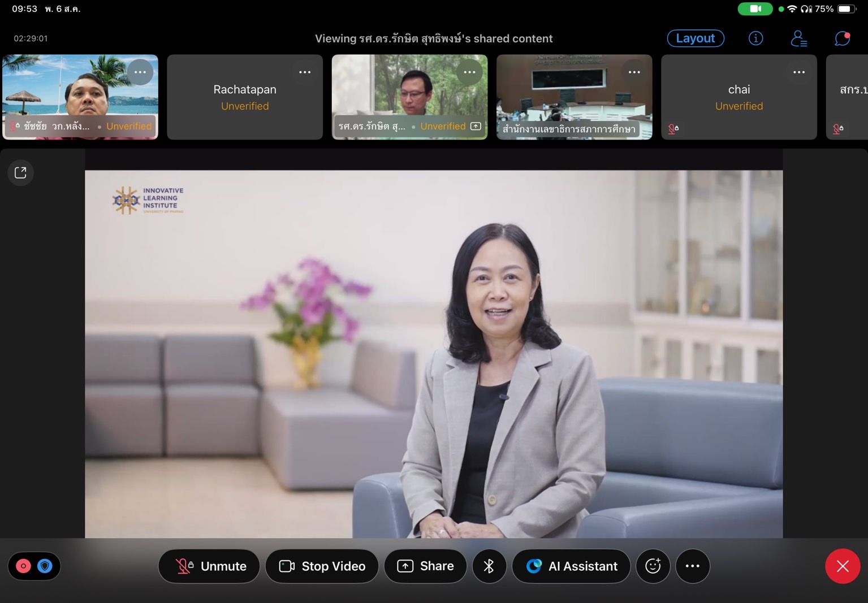Open the reactions smiley icon
The height and width of the screenshot is (603, 868).
coord(653,566)
